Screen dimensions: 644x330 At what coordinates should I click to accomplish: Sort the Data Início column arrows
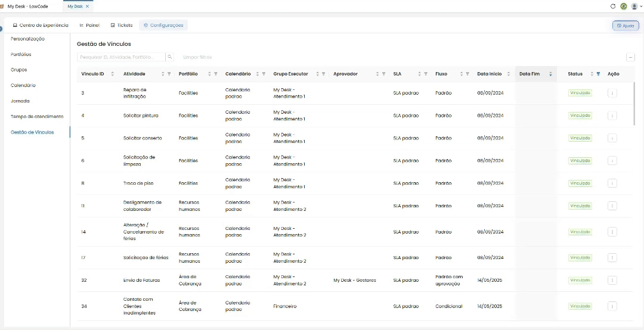[x=509, y=74]
